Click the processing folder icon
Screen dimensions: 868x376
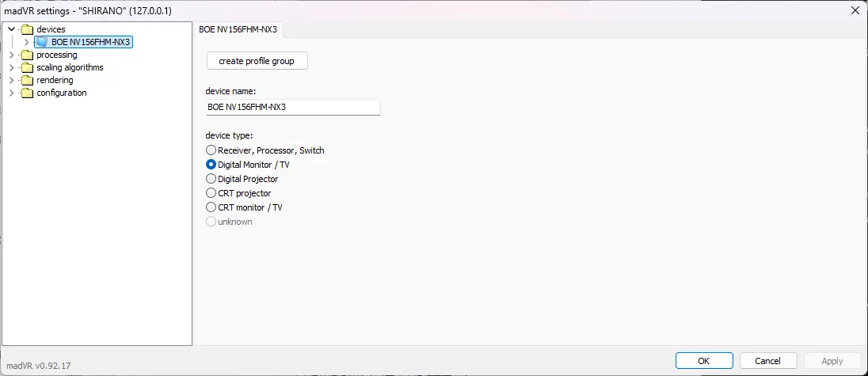pos(28,55)
